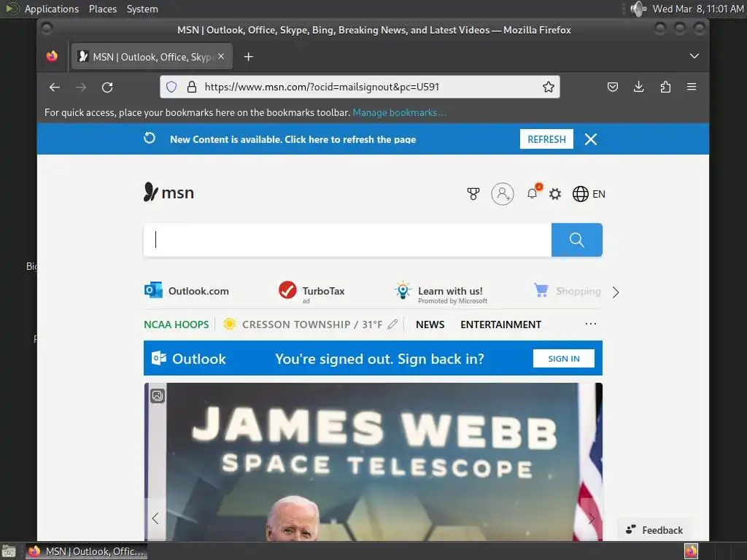
Task: Open the clock Wed Mar 8 date
Action: click(697, 9)
